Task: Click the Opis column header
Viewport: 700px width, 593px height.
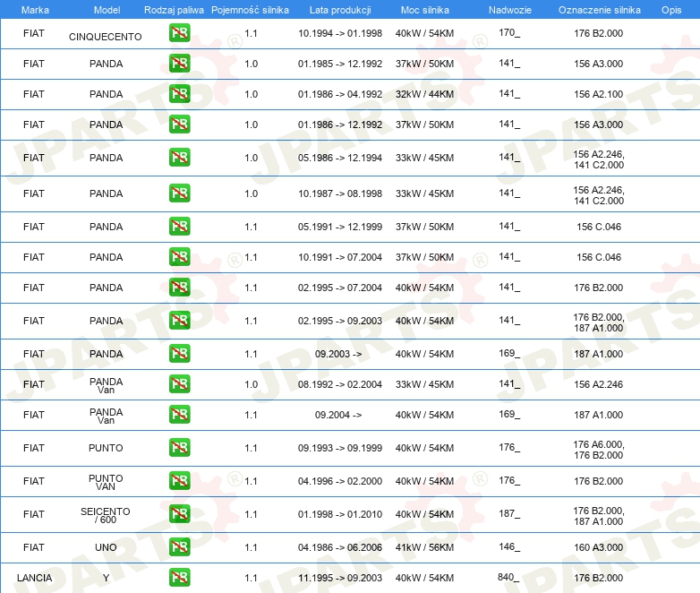Action: click(x=671, y=10)
